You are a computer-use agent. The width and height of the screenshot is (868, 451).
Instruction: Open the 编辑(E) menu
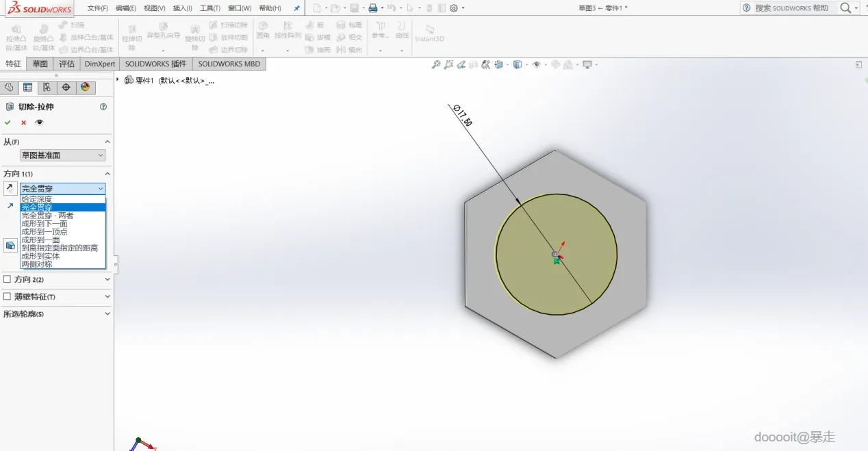(126, 8)
